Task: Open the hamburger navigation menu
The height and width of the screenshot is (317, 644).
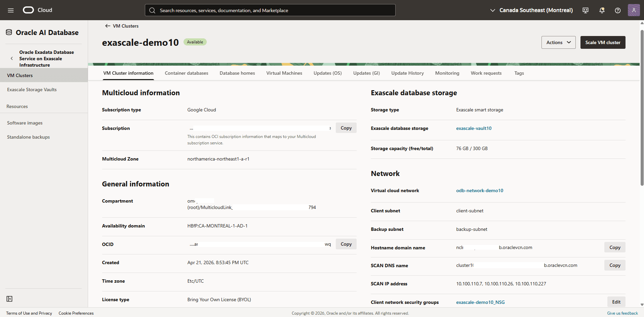Action: (x=11, y=10)
